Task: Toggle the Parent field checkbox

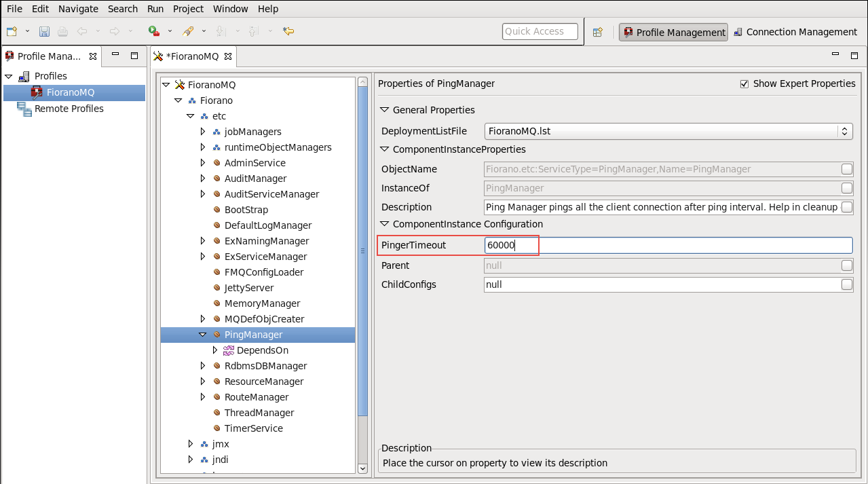Action: point(847,265)
